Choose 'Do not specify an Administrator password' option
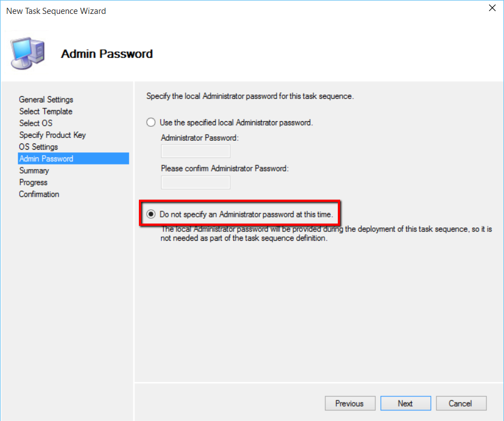The height and width of the screenshot is (421, 504). pyautogui.click(x=151, y=214)
